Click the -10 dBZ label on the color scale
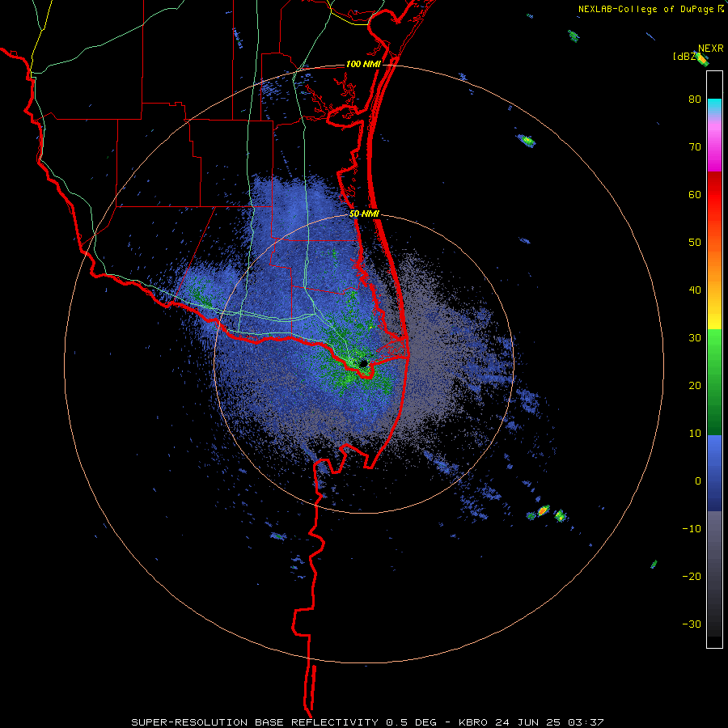 [692, 529]
